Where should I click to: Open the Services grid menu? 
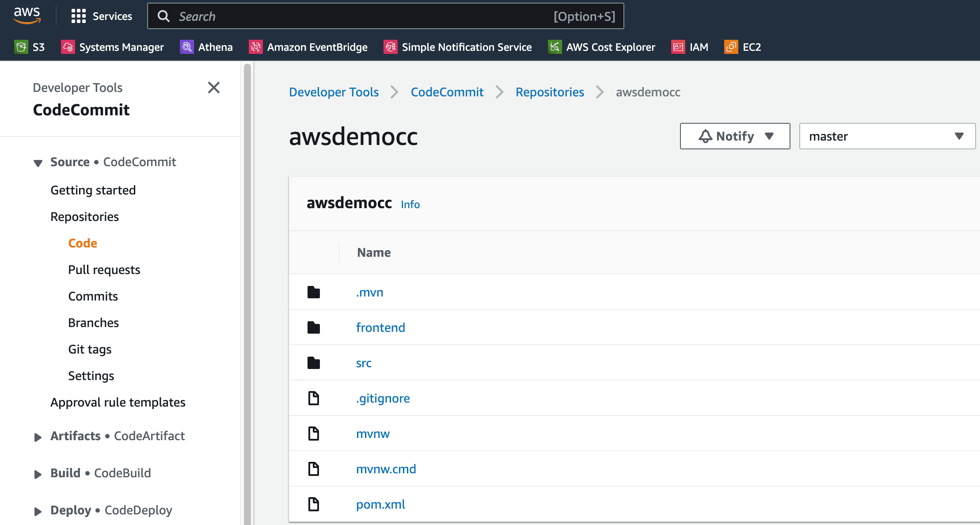tap(78, 16)
